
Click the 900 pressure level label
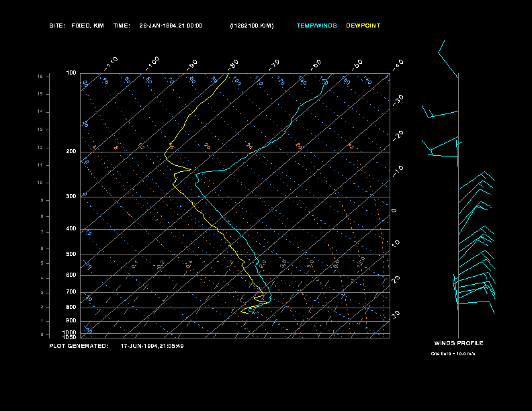tap(71, 320)
